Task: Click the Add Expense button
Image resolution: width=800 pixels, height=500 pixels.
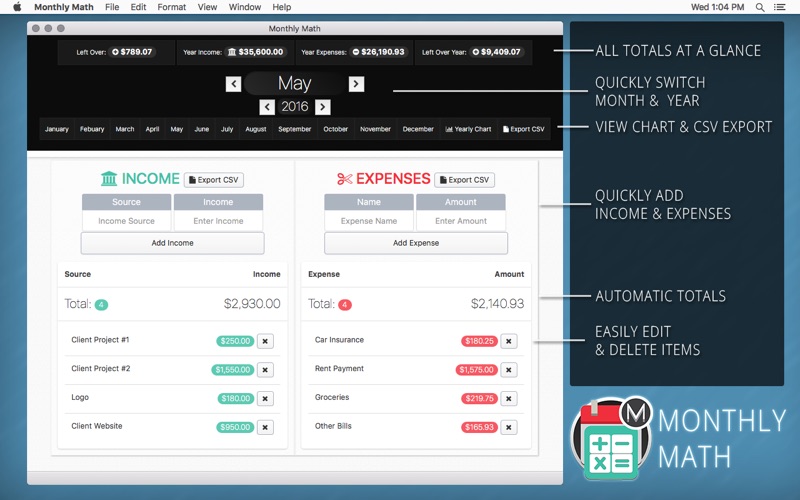Action: (x=416, y=243)
